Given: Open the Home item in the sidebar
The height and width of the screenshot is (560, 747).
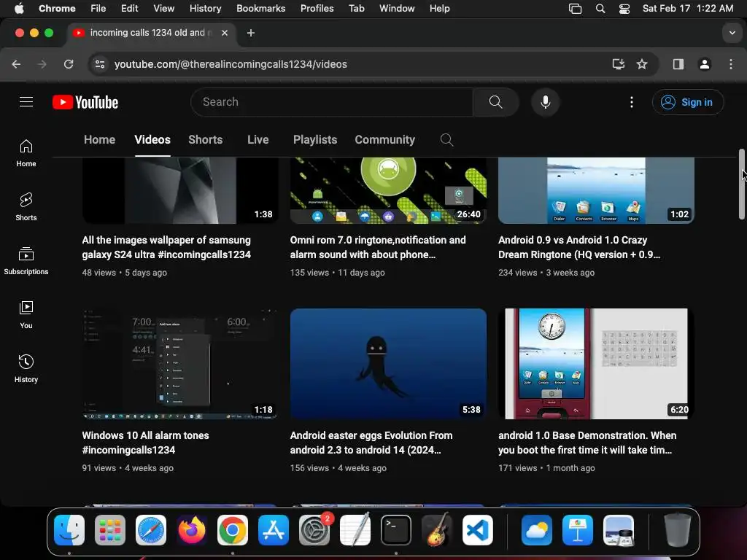Looking at the screenshot, I should click(26, 153).
